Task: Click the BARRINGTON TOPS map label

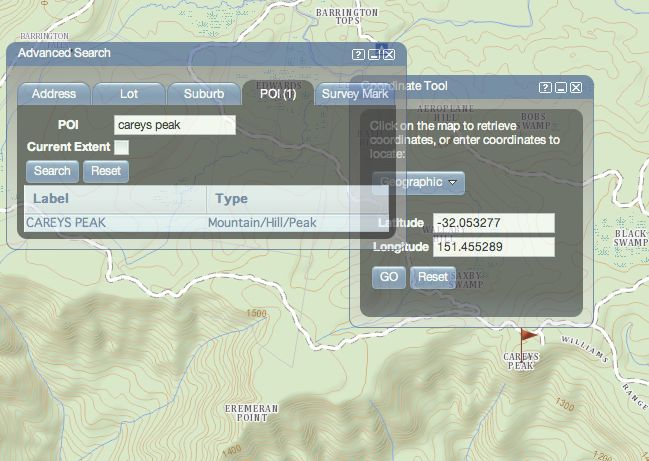Action: coord(347,16)
